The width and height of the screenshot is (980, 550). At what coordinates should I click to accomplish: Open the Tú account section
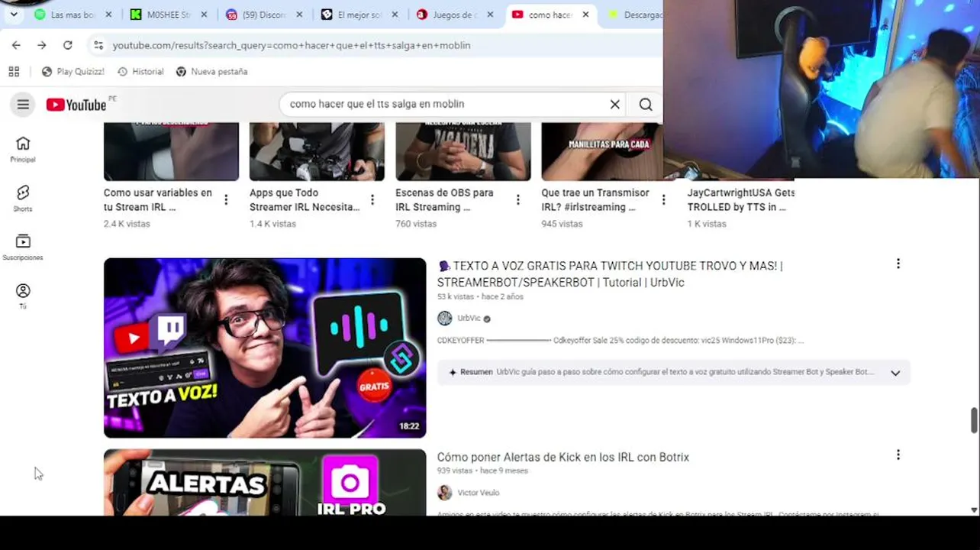point(23,296)
